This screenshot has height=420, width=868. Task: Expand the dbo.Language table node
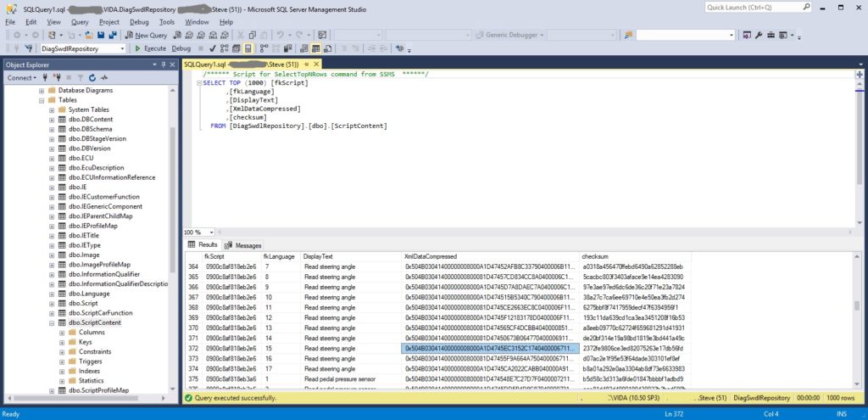[x=52, y=294]
